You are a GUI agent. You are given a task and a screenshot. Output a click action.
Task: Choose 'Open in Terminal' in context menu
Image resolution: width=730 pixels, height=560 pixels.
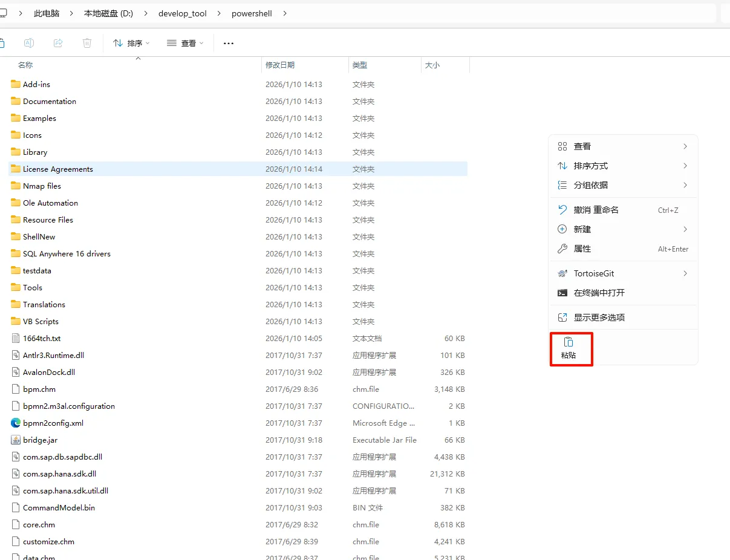(x=623, y=293)
